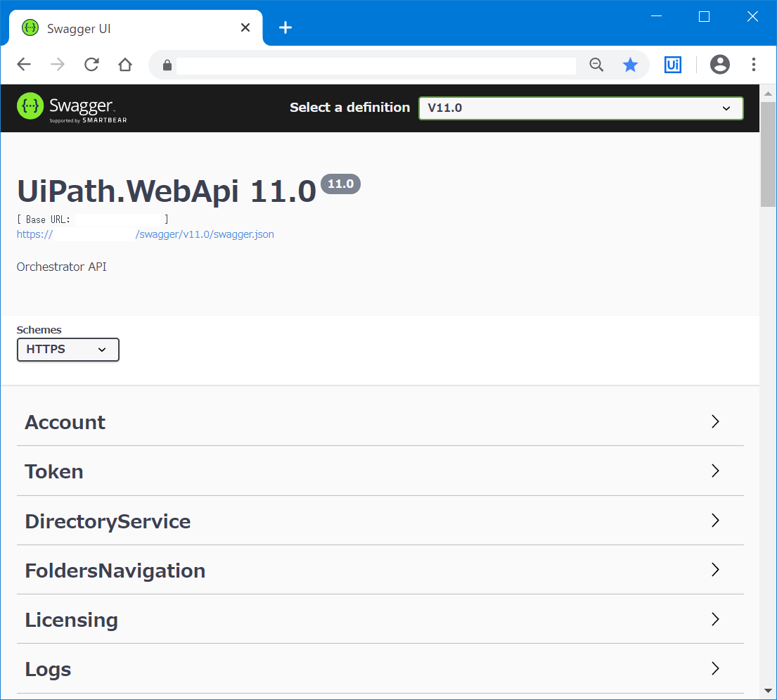The height and width of the screenshot is (700, 777).
Task: Click the scrollbar up arrow
Action: [768, 93]
